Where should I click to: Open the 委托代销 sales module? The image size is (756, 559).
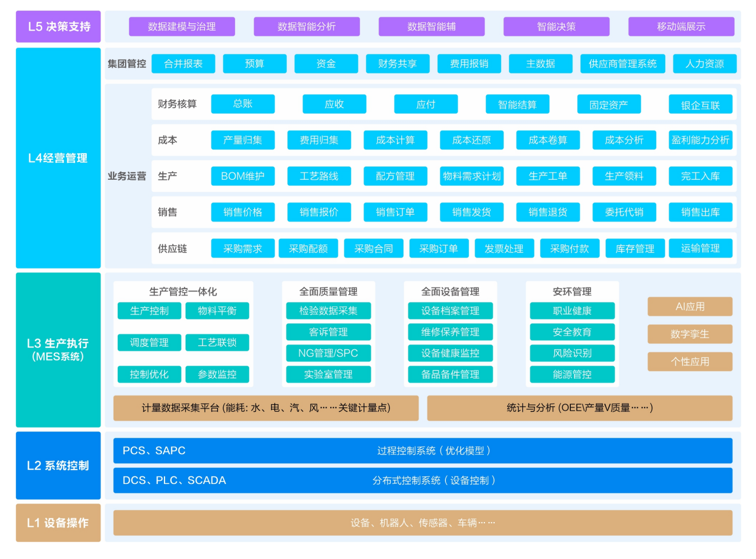pos(624,212)
